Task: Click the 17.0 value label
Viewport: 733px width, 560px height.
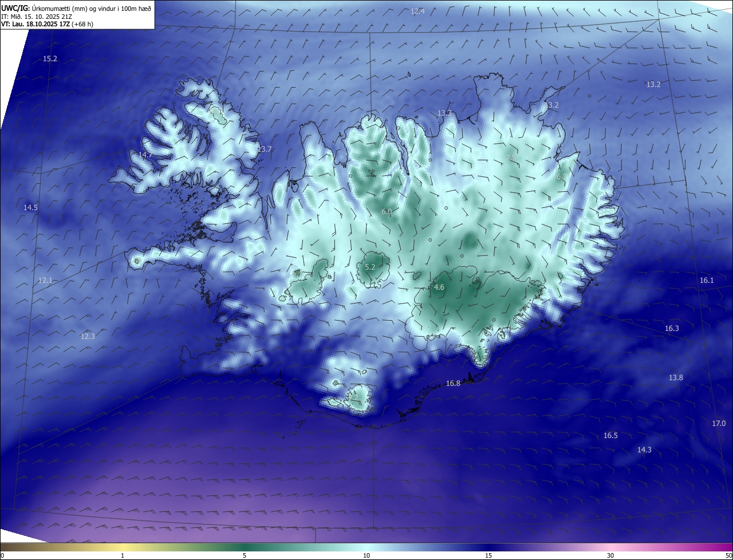Action: [719, 424]
